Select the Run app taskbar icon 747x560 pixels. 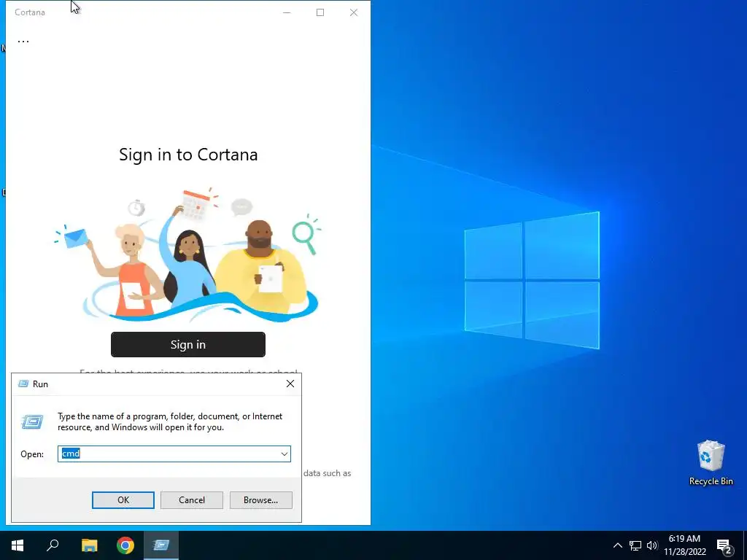pyautogui.click(x=161, y=545)
